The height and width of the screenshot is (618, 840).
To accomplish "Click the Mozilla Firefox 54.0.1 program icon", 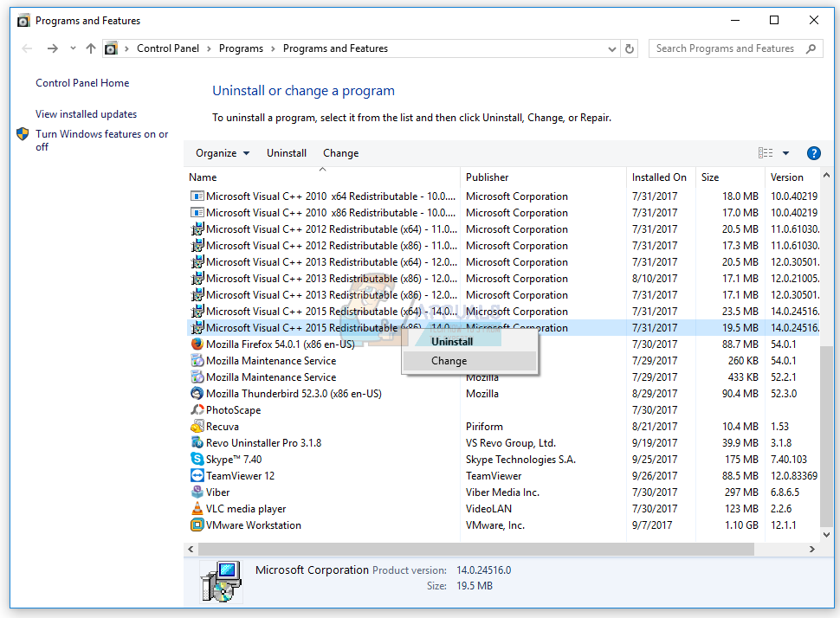I will coord(197,344).
